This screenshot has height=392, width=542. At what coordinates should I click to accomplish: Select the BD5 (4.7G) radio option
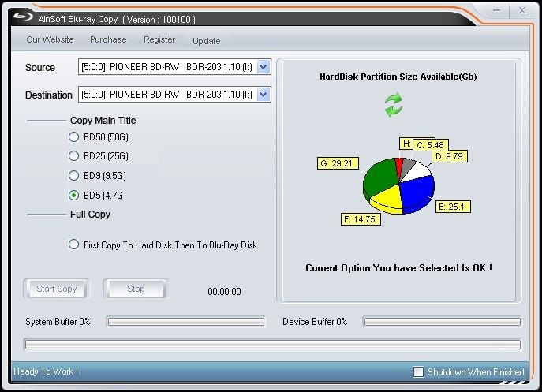pyautogui.click(x=73, y=196)
